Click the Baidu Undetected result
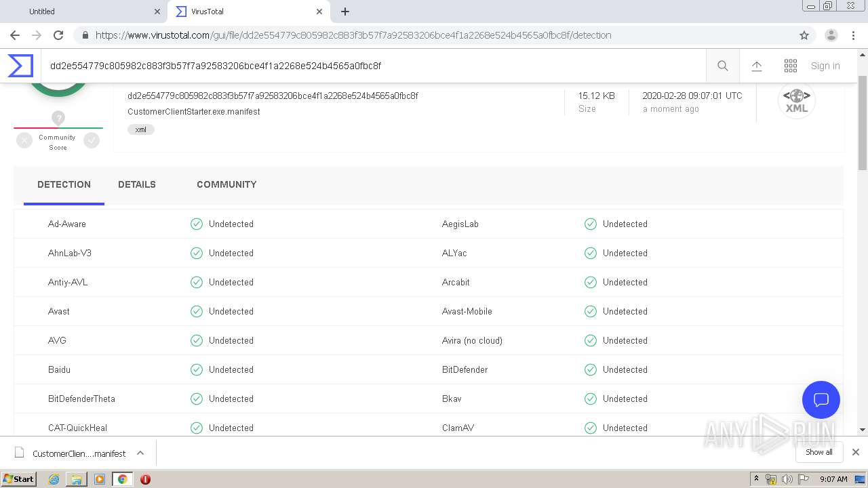868x488 pixels. [231, 369]
